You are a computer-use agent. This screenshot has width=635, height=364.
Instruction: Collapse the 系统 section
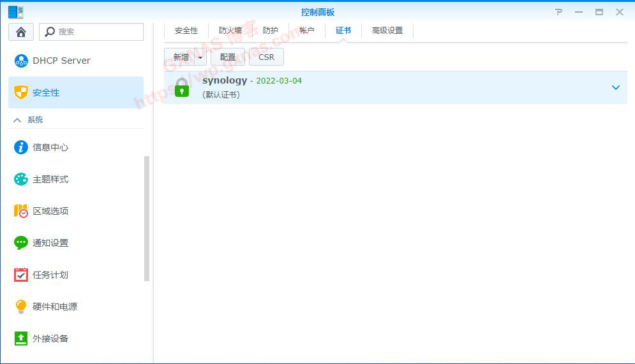pos(17,120)
